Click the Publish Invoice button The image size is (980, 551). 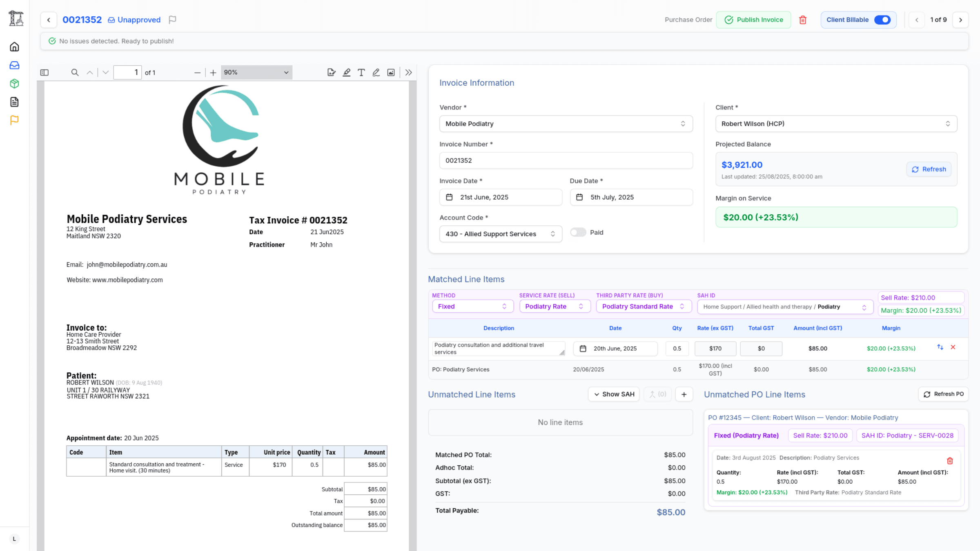coord(753,20)
